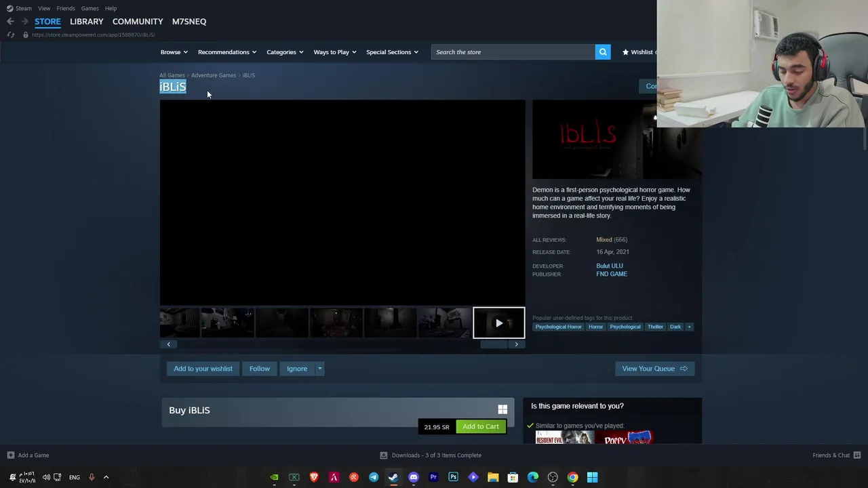The width and height of the screenshot is (868, 488).
Task: Open the View menu
Action: (44, 8)
